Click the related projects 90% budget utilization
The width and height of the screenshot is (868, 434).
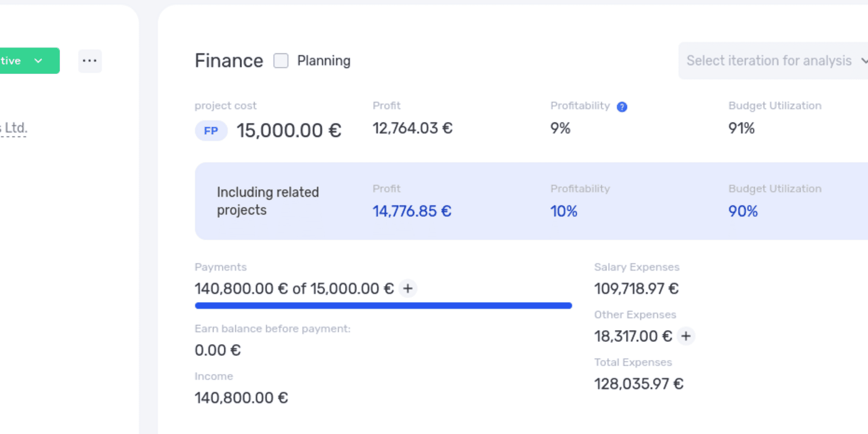click(743, 211)
